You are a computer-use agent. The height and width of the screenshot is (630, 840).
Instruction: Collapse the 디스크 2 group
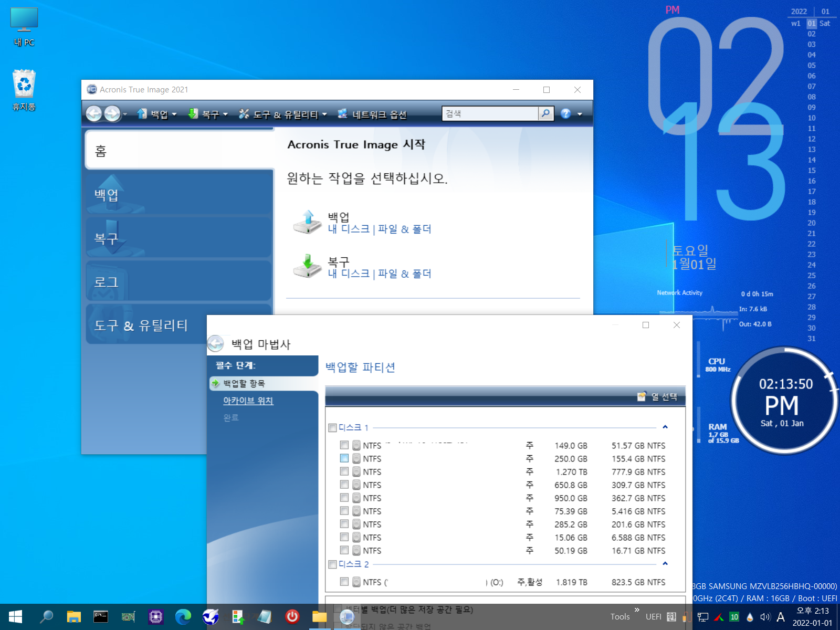[x=665, y=563]
